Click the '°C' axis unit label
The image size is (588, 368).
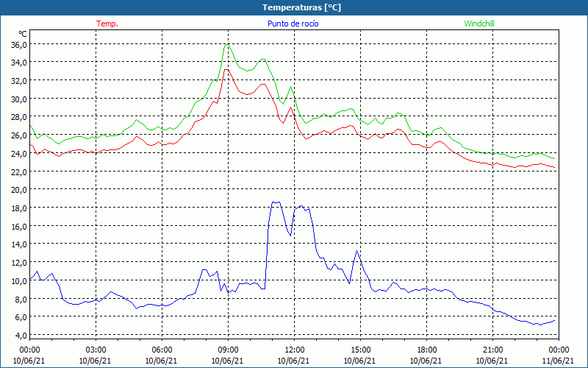(x=23, y=34)
